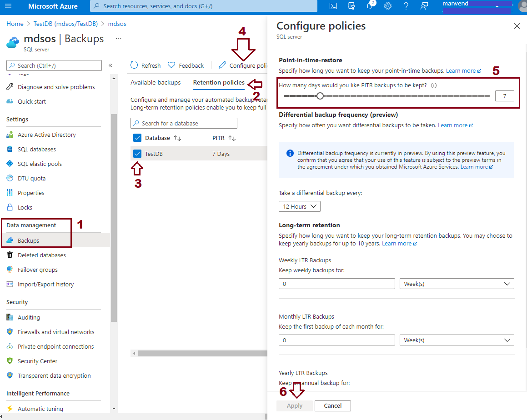
Task: Click Learn more in preview info banner
Action: (477, 167)
